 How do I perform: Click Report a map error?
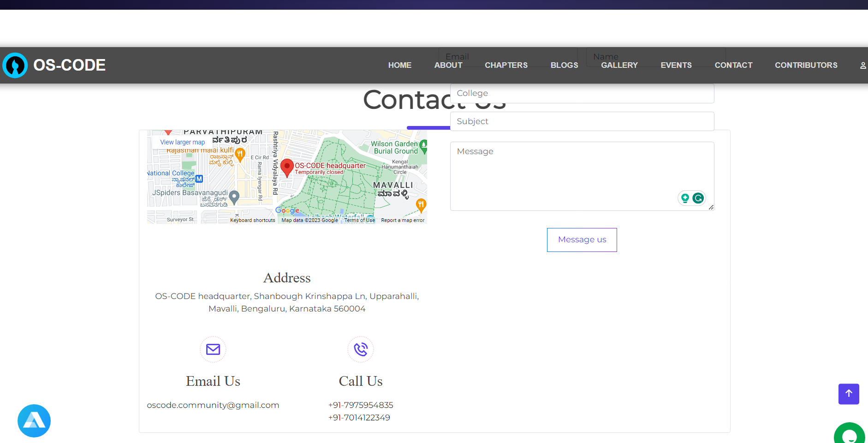tap(402, 220)
